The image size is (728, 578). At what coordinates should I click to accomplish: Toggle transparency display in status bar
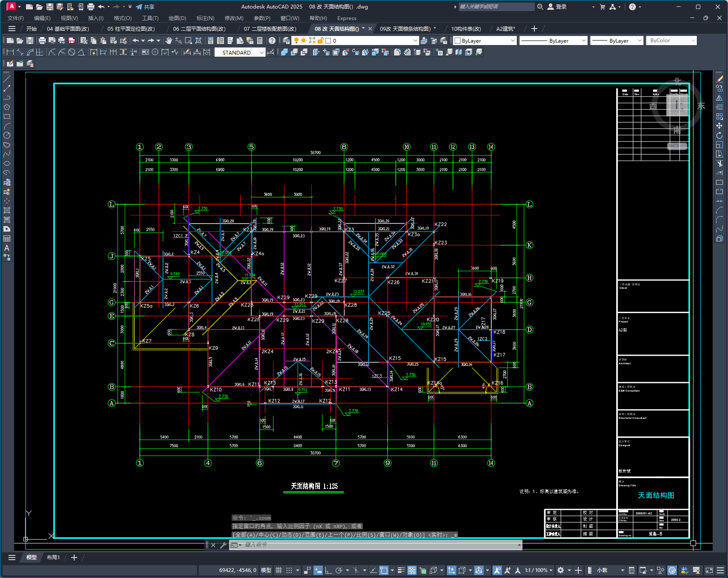coord(412,570)
